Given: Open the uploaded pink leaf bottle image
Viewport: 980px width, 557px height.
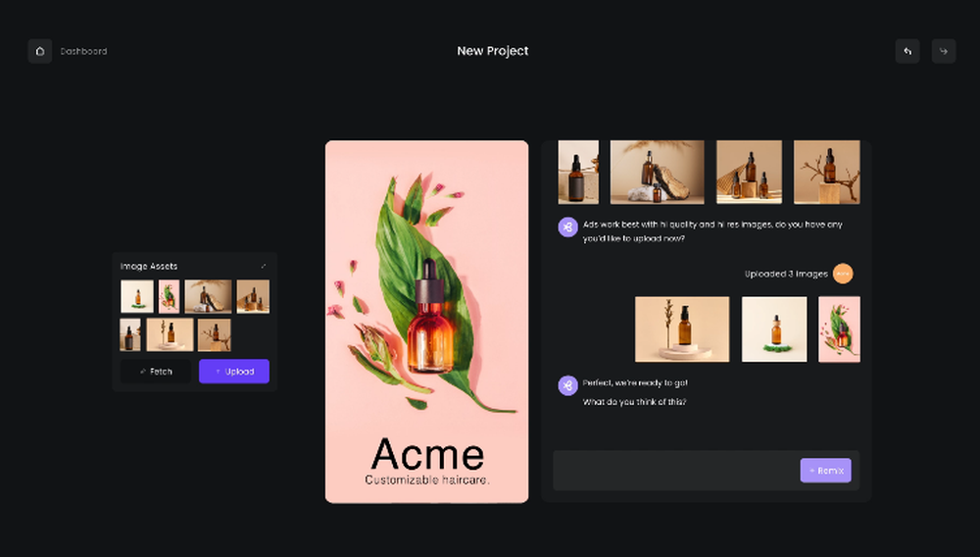Looking at the screenshot, I should (x=840, y=329).
